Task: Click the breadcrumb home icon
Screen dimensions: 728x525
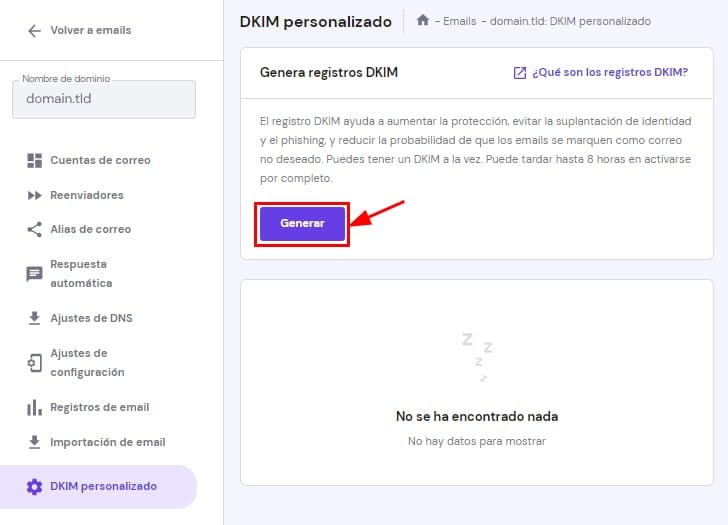Action: click(423, 21)
